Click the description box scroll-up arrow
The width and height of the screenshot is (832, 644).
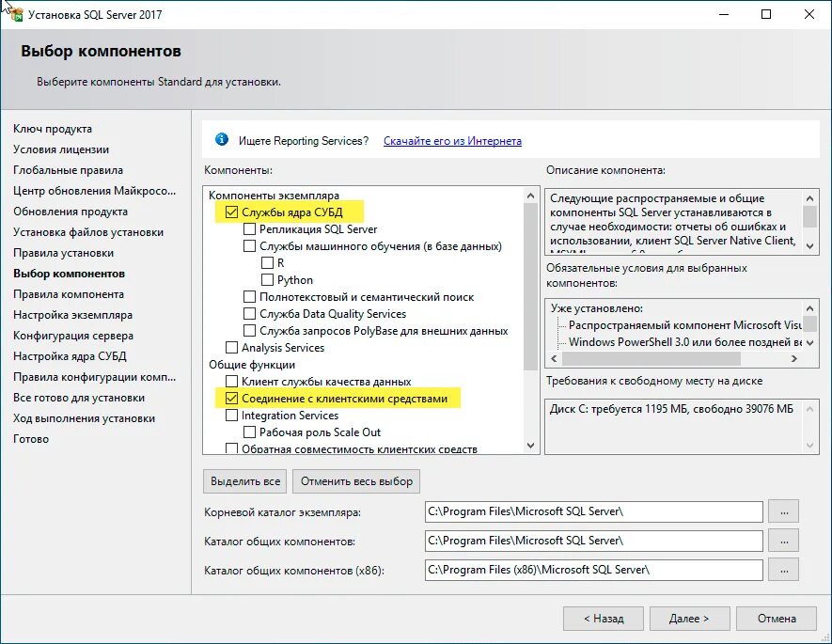pos(809,198)
